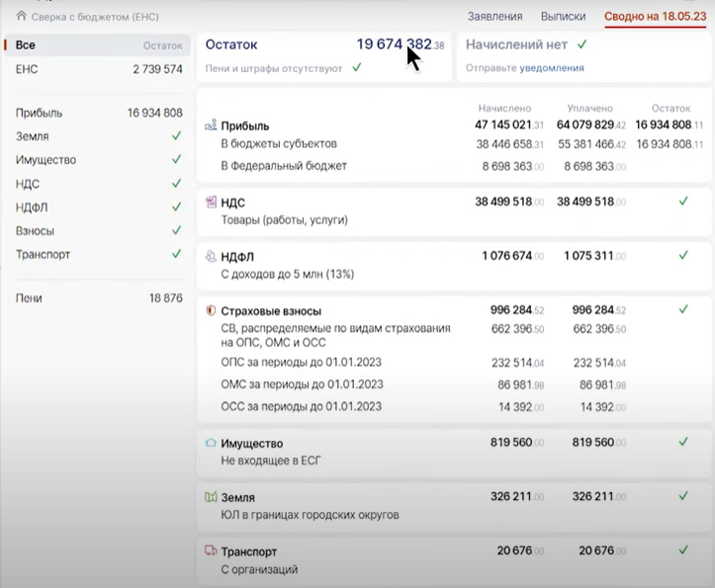Click the Страховые взносы shield icon
The image size is (715, 588).
point(211,310)
